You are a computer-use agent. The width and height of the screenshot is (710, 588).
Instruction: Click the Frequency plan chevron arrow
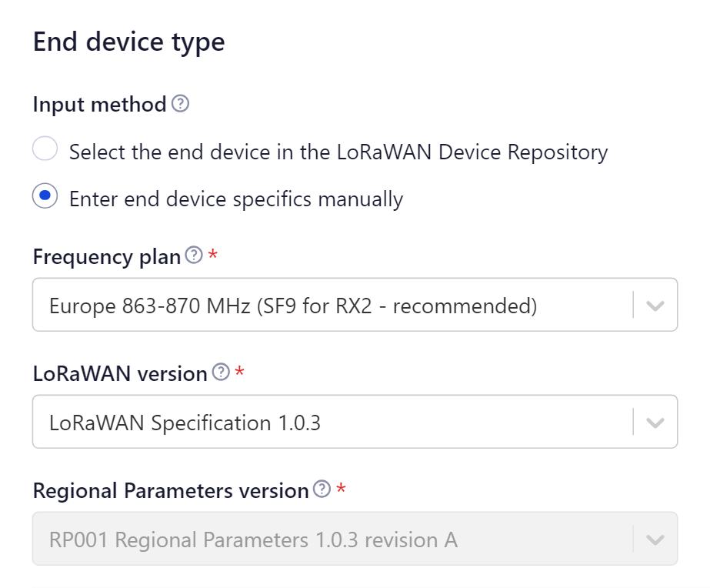pos(655,305)
